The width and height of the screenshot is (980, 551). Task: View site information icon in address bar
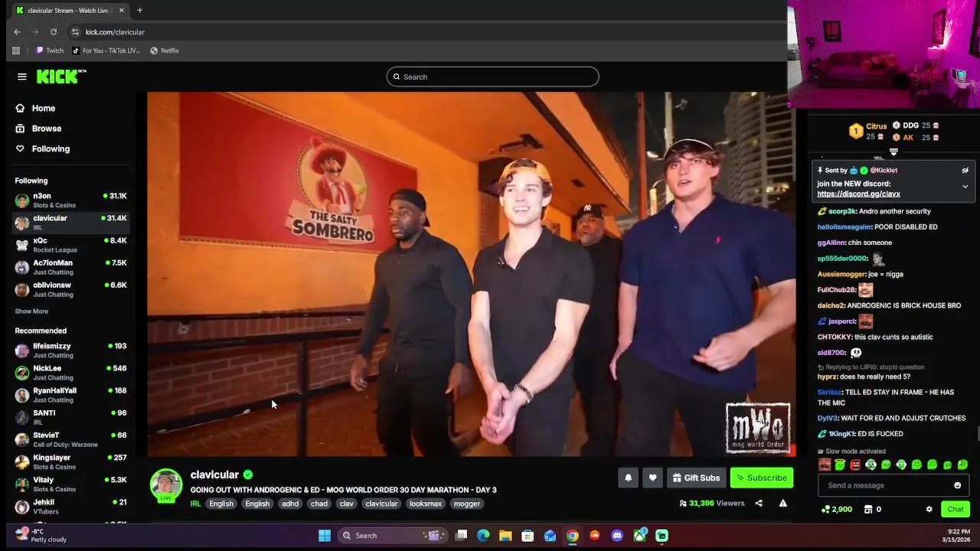75,32
